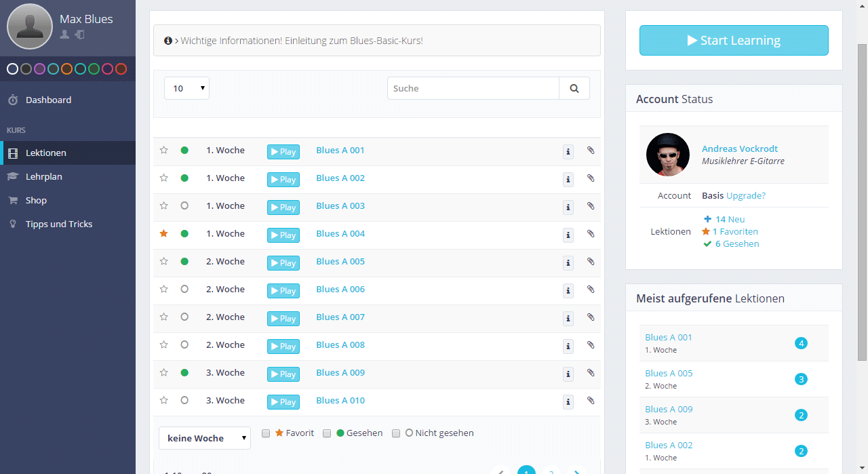Show info for Blues A 008
The height and width of the screenshot is (474, 868).
(x=568, y=346)
